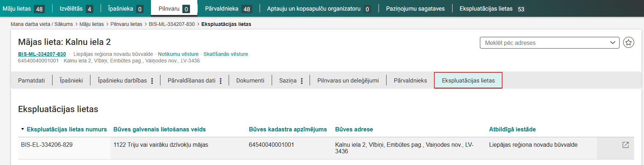
Task: Open Paziņojumu sagataves top menu item
Action: tap(415, 9)
